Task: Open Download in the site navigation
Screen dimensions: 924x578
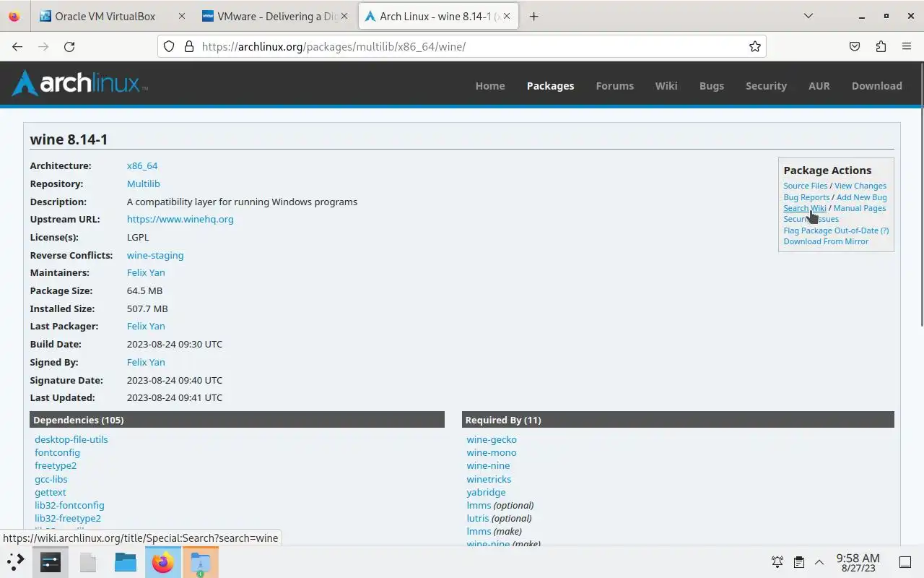Action: click(x=877, y=85)
